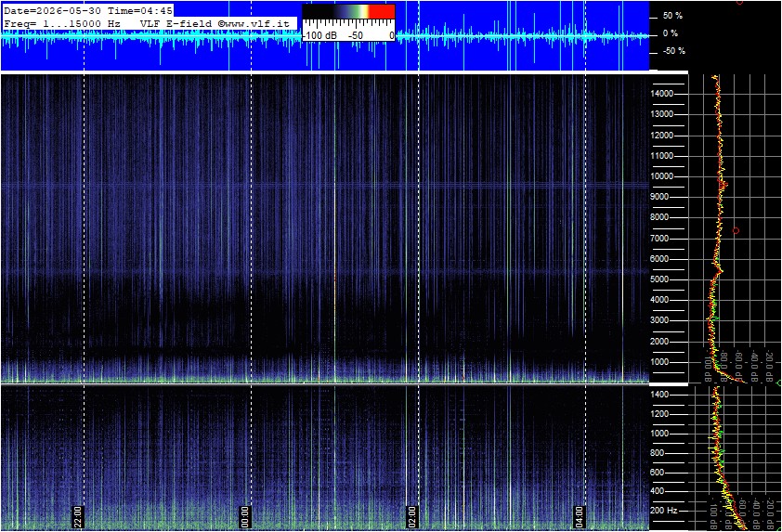Click the spectrum curve bump near 9500 Hz

[724, 186]
